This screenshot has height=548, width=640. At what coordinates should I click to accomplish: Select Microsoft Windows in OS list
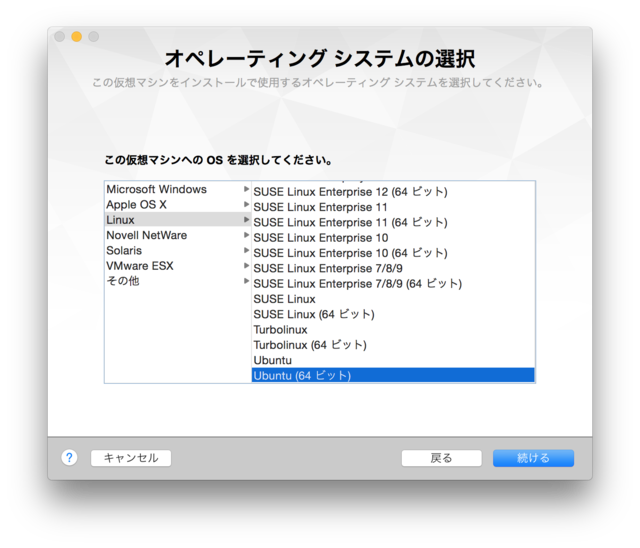(156, 190)
